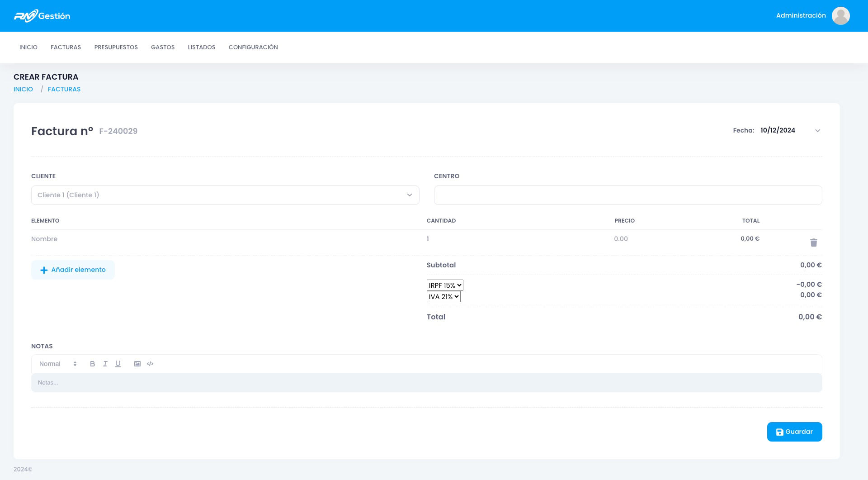This screenshot has height=480, width=868.
Task: Open the Presupuestos menu
Action: coord(116,48)
